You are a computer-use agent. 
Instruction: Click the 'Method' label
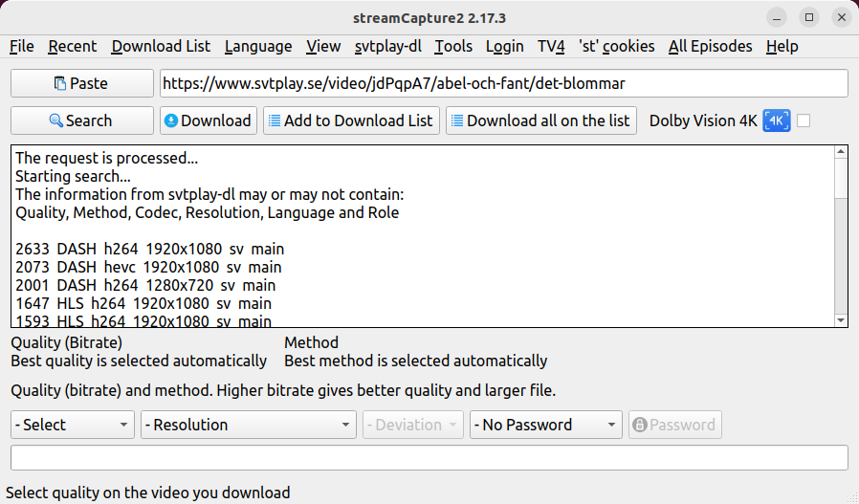pos(311,342)
